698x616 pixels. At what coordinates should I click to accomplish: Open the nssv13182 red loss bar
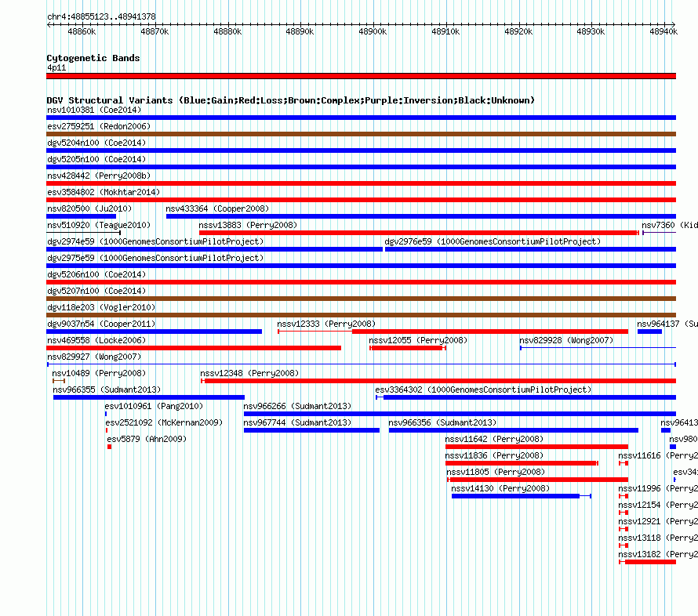coord(648,562)
